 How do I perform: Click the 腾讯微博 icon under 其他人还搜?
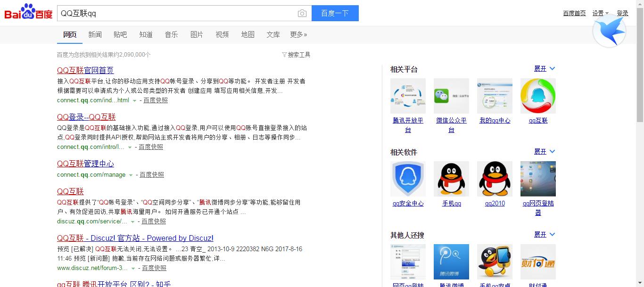pos(451,262)
